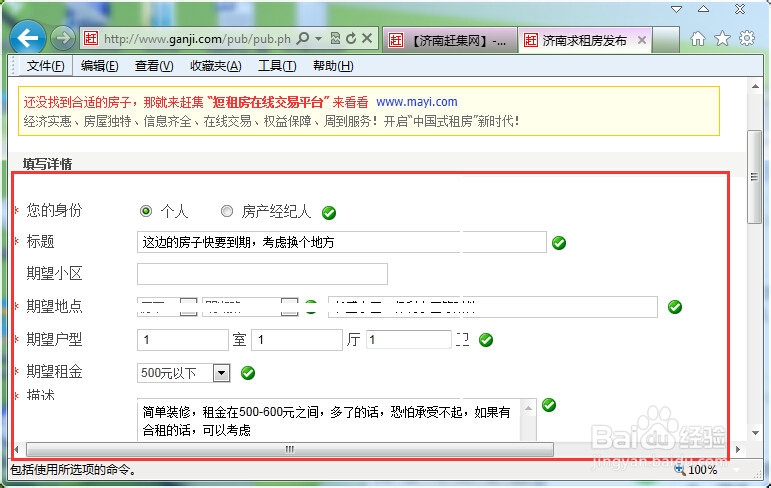Click the page vertical scrollbar thumb
771x488 pixels.
(x=754, y=177)
